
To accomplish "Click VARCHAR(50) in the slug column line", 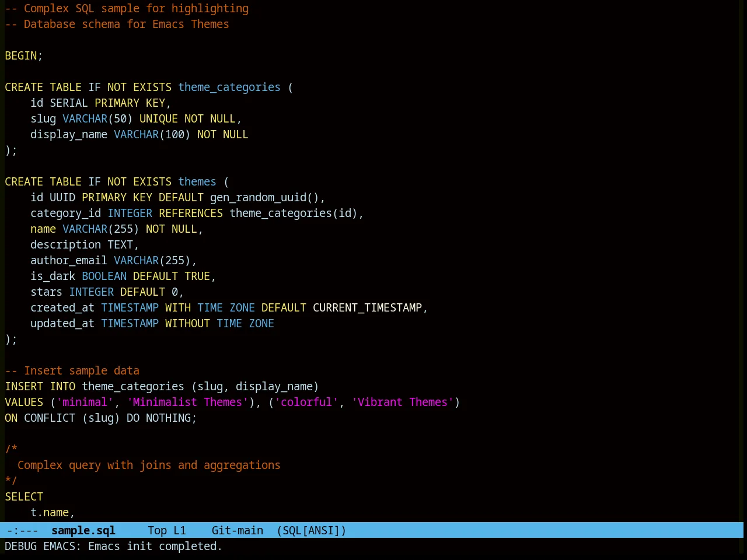I will 97,118.
